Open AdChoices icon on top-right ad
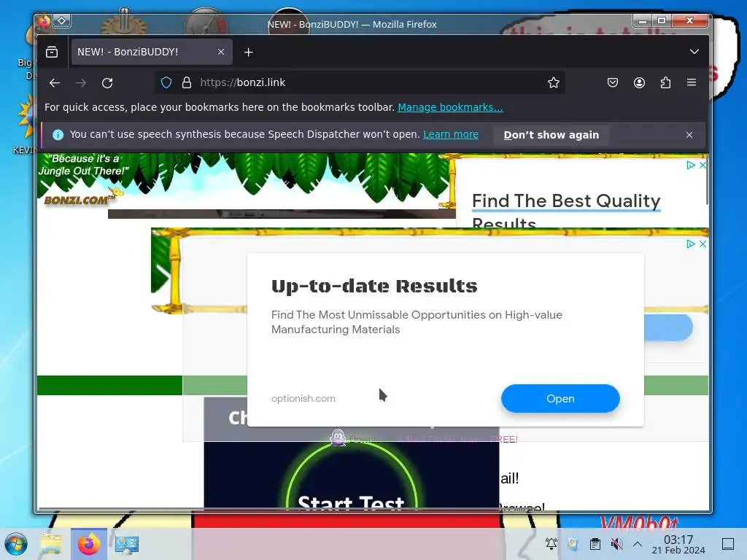 pos(690,166)
